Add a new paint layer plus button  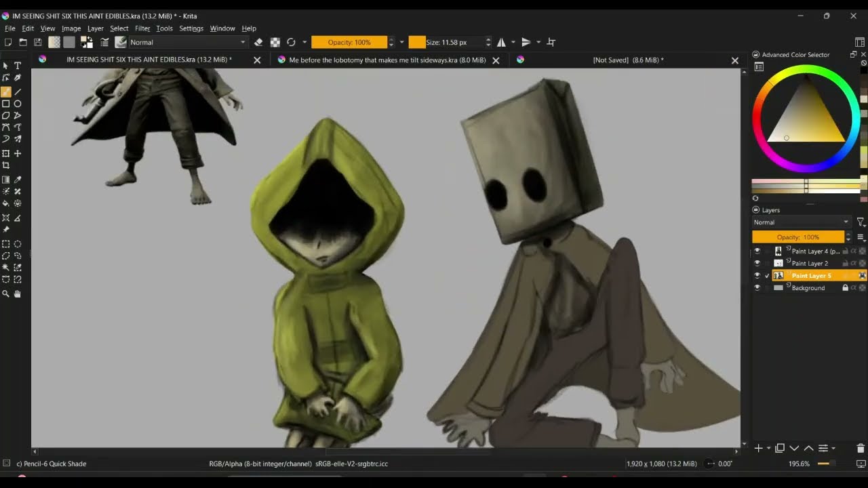pos(759,448)
